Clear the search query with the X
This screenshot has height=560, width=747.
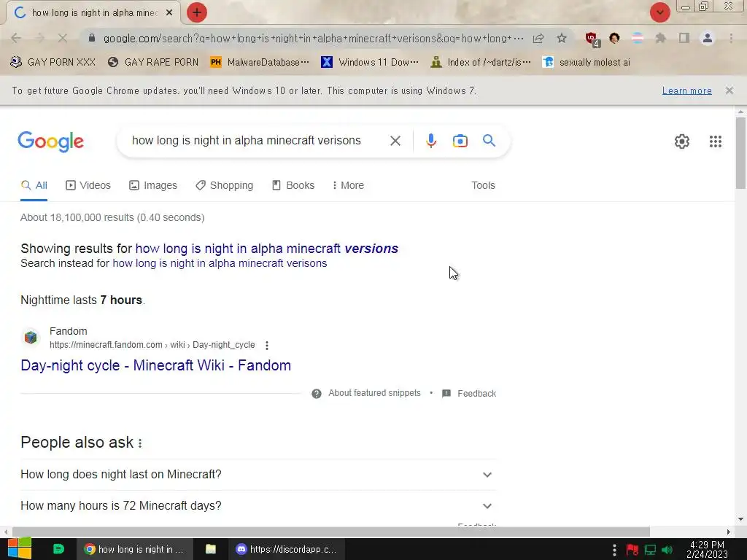(x=395, y=141)
